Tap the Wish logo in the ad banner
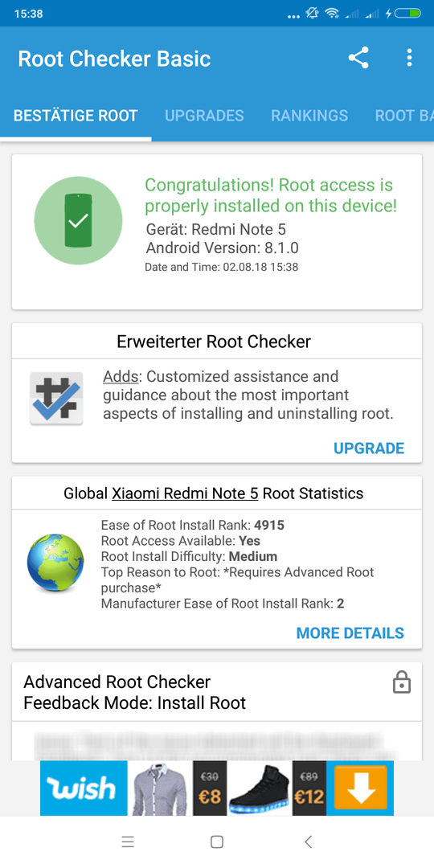The image size is (434, 868). 84,788
